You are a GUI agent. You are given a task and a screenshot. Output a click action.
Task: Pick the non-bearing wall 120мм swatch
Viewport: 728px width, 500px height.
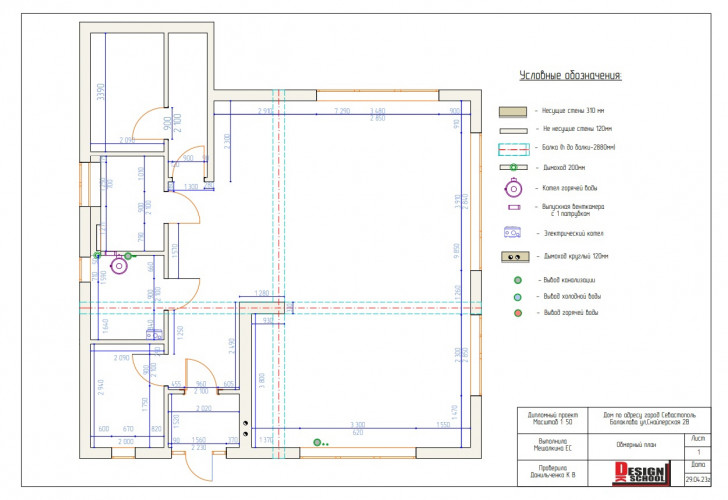[514, 130]
